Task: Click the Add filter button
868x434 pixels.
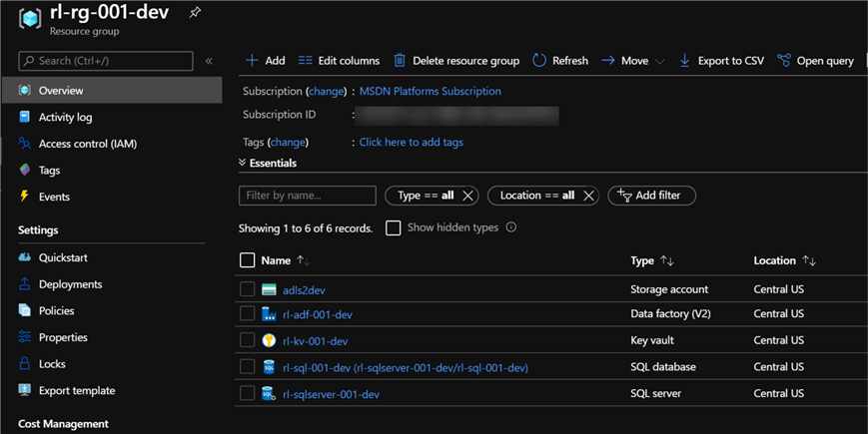Action: (651, 196)
